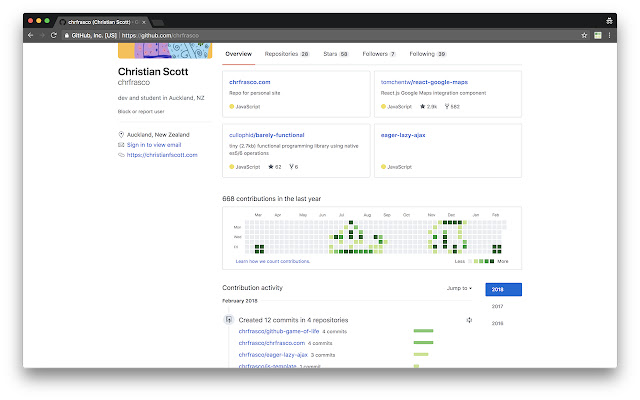Click the Christian Scott name heading
The image size is (640, 400).
coord(153,71)
